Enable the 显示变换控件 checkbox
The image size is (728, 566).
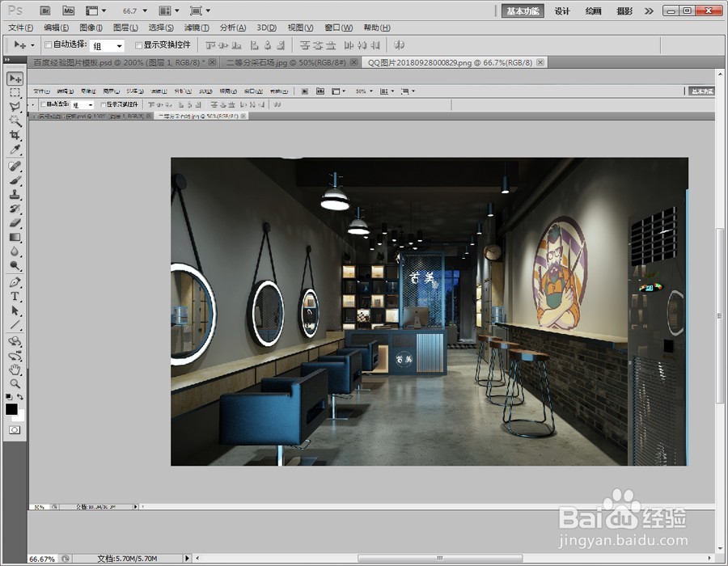point(138,45)
